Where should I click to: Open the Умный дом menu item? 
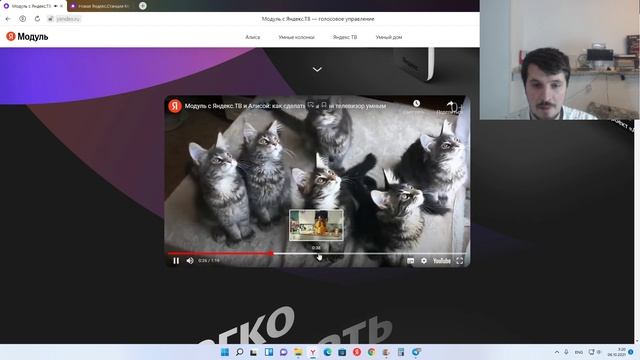tap(389, 37)
